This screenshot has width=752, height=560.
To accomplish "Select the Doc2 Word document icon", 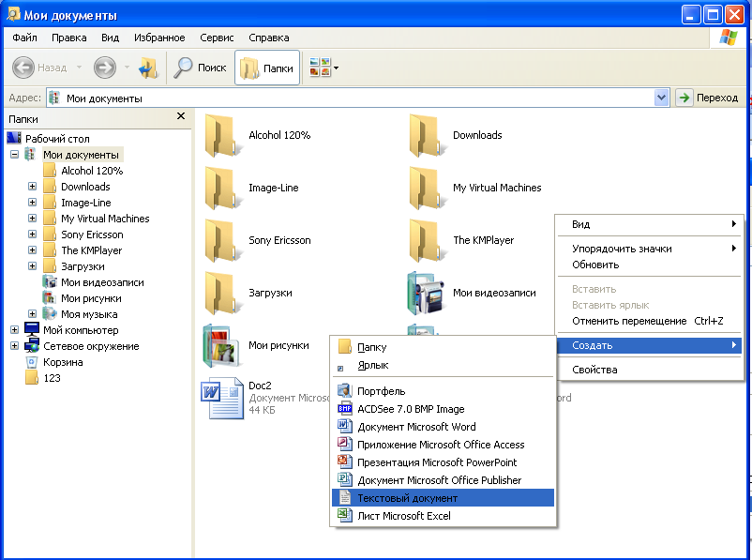I will (x=222, y=399).
